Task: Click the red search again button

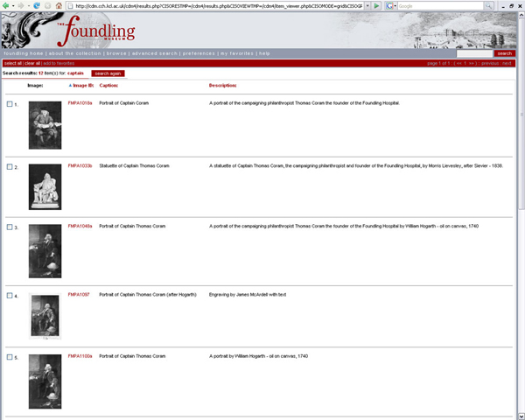Action: [x=108, y=73]
